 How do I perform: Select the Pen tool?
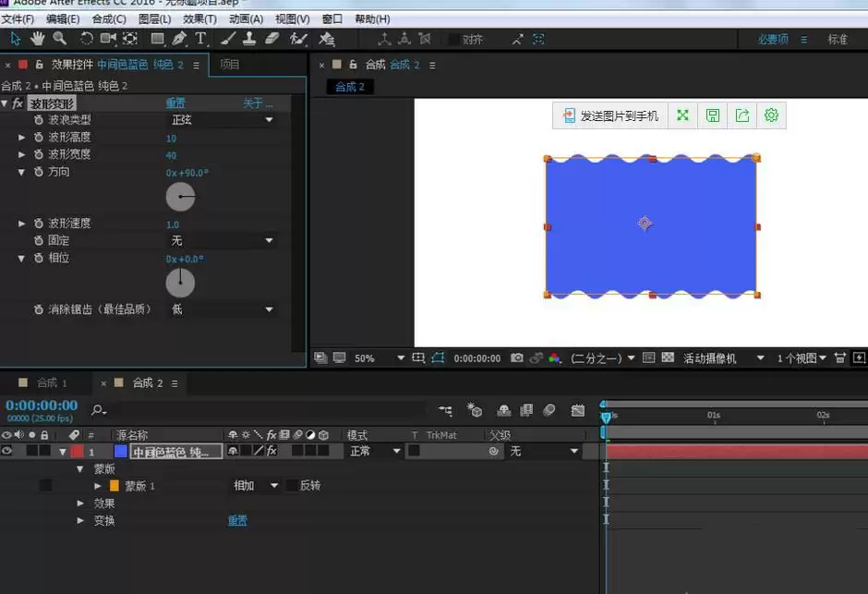(179, 39)
